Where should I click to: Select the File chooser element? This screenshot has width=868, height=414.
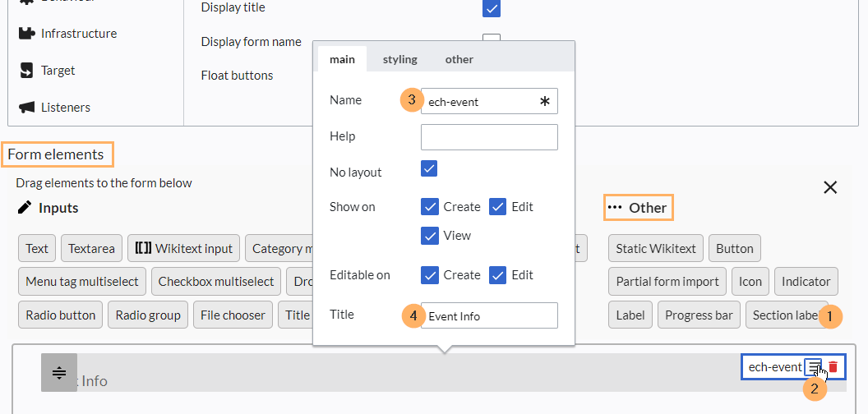point(233,315)
